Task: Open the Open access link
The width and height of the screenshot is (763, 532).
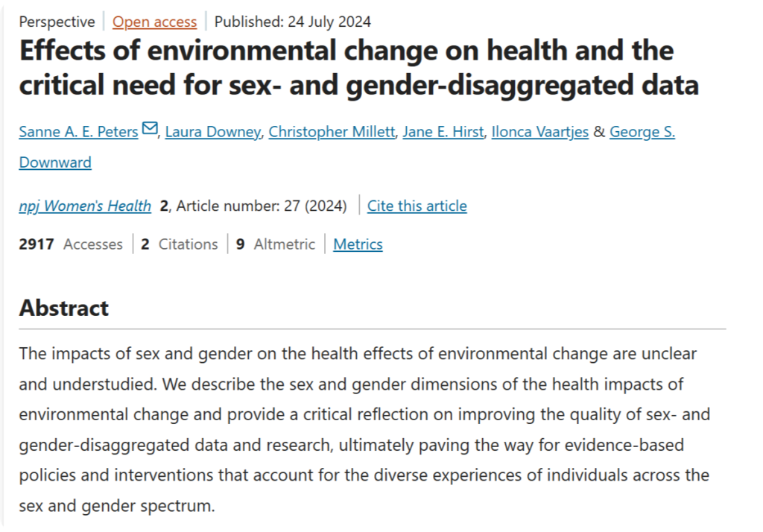Action: [x=154, y=22]
